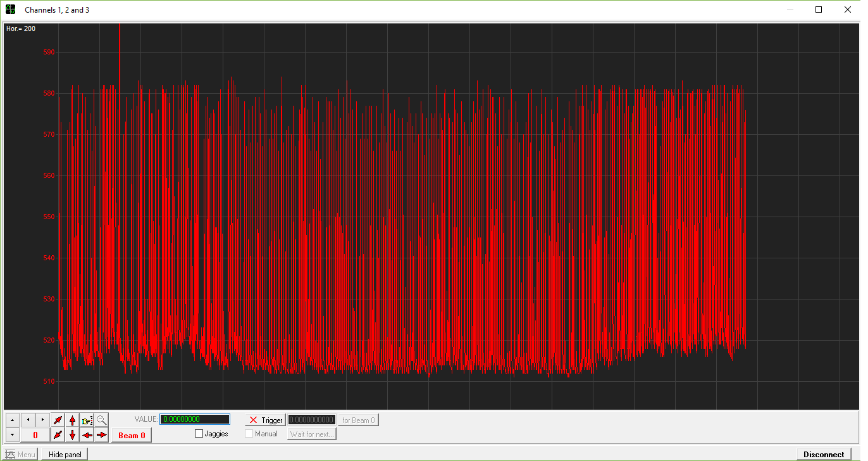The image size is (868, 461).
Task: Enable the Jaggies checkbox
Action: click(199, 434)
